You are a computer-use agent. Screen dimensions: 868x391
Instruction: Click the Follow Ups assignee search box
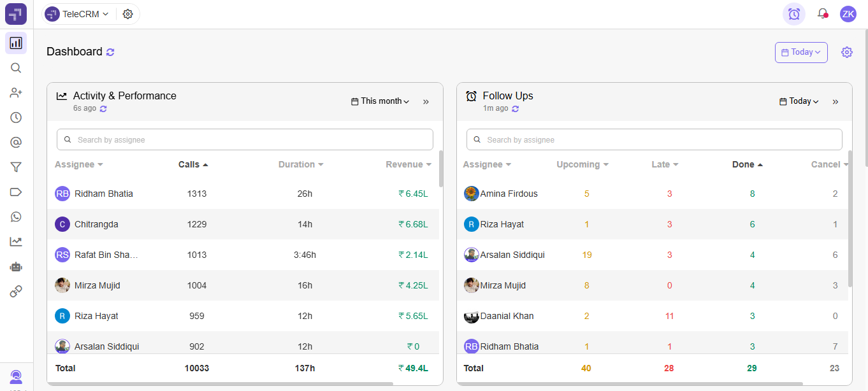tap(653, 139)
